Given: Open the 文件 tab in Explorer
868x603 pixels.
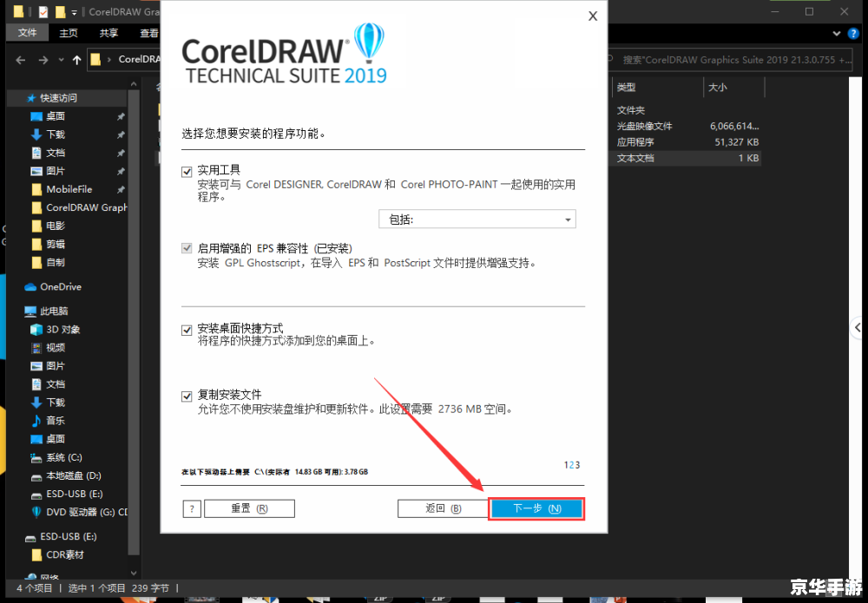Looking at the screenshot, I should tap(27, 33).
